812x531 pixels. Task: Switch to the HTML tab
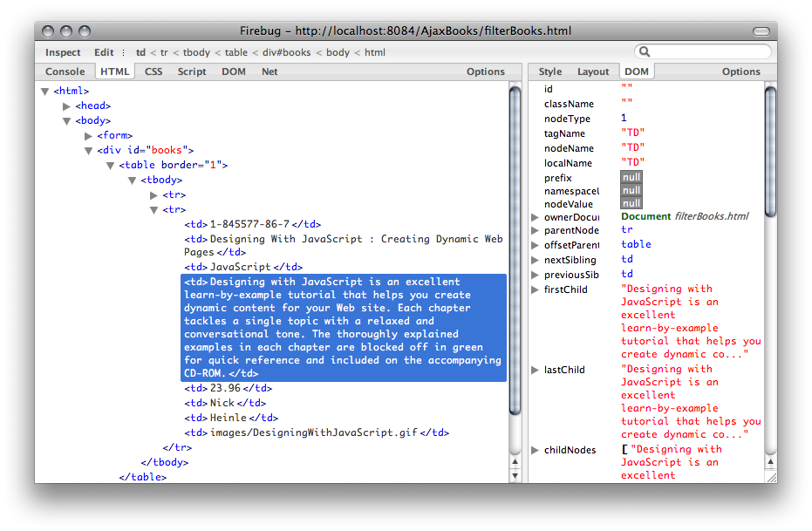tap(114, 71)
